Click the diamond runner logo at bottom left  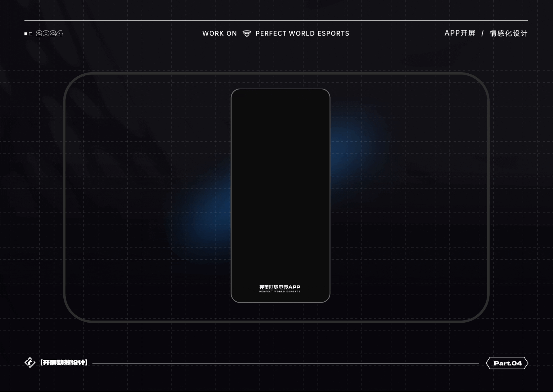(30, 363)
